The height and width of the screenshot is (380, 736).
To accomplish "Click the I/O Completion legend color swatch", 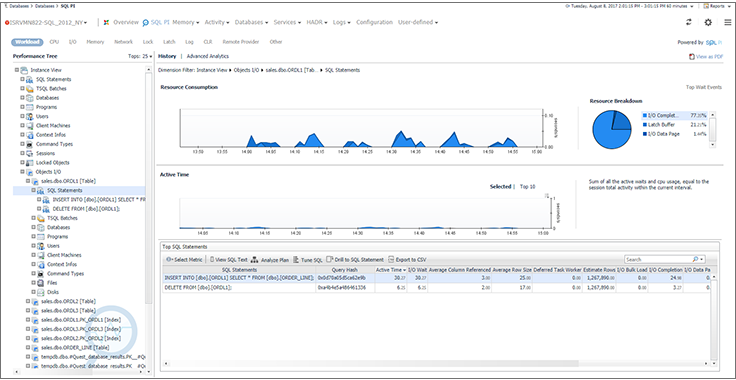I will click(644, 115).
